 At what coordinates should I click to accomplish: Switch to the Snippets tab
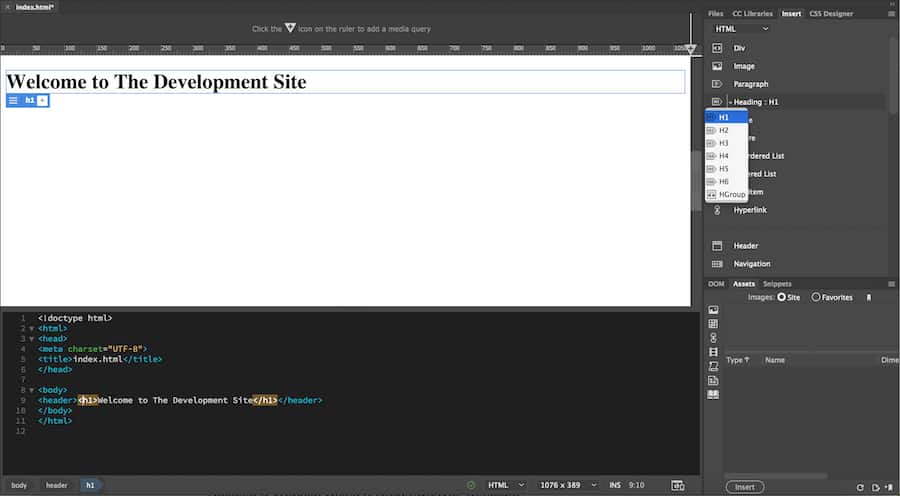(777, 284)
